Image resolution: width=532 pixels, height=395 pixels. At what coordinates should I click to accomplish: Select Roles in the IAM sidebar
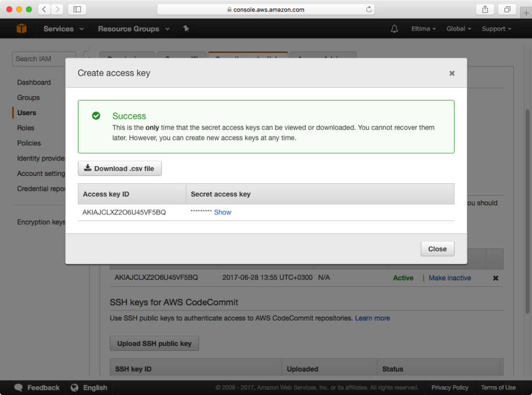(x=25, y=128)
